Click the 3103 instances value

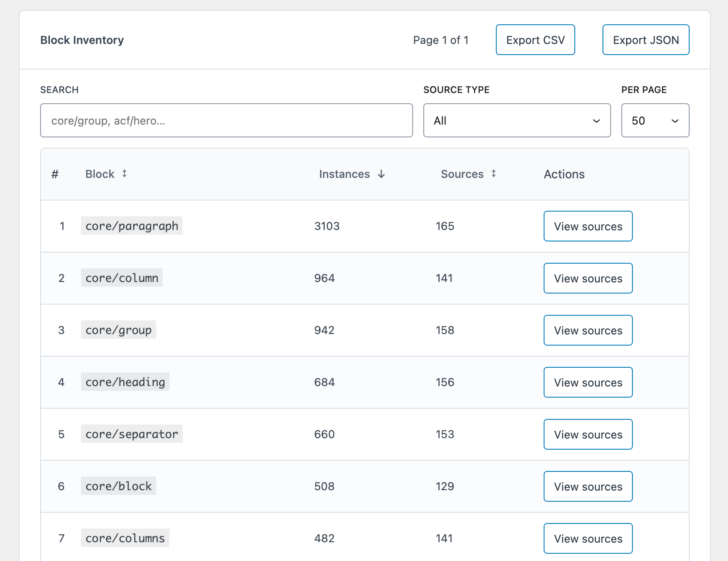pos(327,226)
